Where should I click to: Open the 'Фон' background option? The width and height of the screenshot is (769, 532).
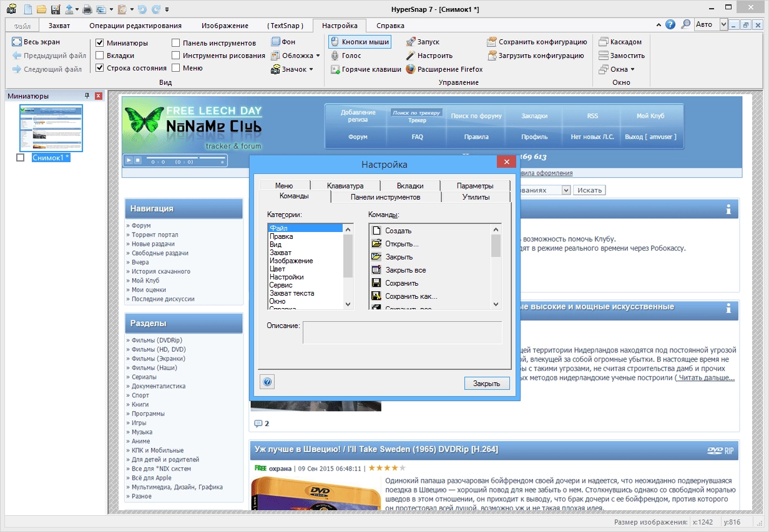pos(283,42)
